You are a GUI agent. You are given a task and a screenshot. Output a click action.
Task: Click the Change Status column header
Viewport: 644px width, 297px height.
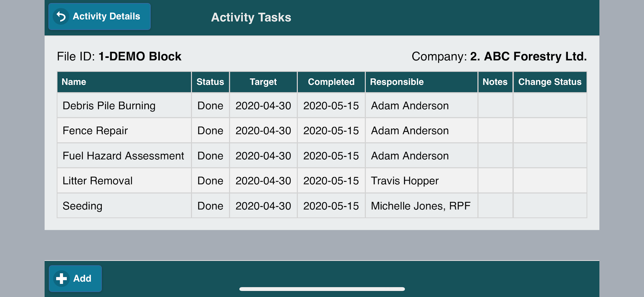coord(550,82)
